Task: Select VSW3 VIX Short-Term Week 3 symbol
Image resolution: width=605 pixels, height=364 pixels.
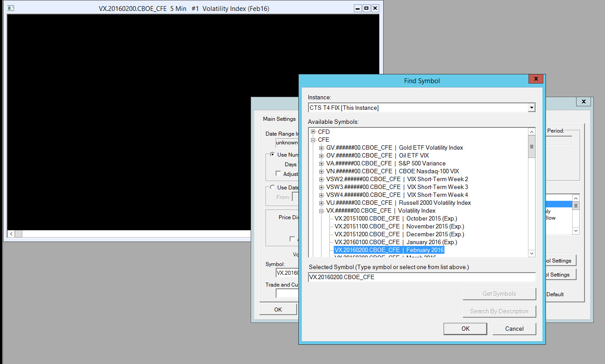Action: click(x=397, y=187)
